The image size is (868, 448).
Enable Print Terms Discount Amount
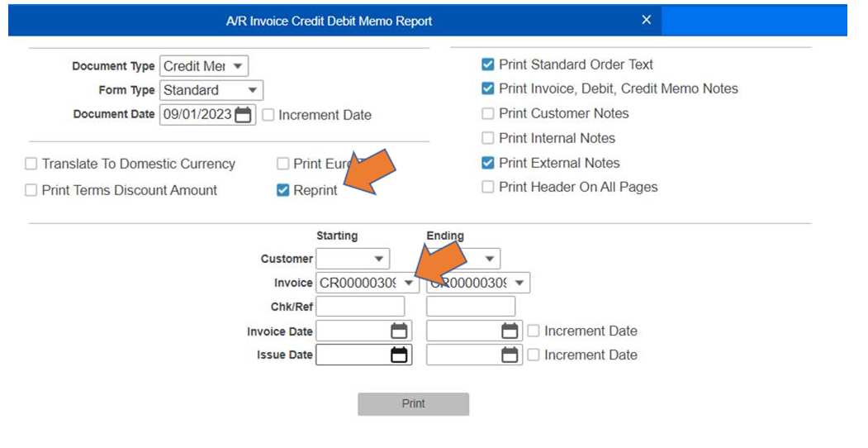click(x=31, y=191)
